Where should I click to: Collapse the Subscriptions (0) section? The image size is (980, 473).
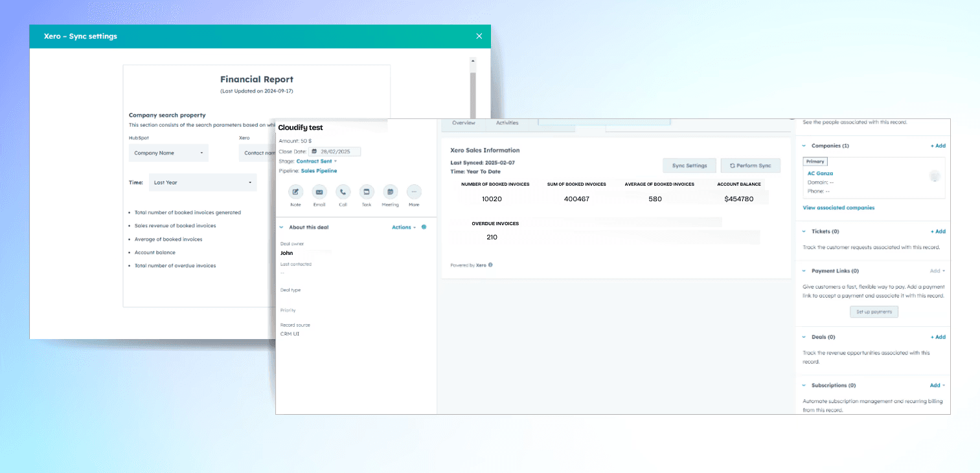pos(804,385)
